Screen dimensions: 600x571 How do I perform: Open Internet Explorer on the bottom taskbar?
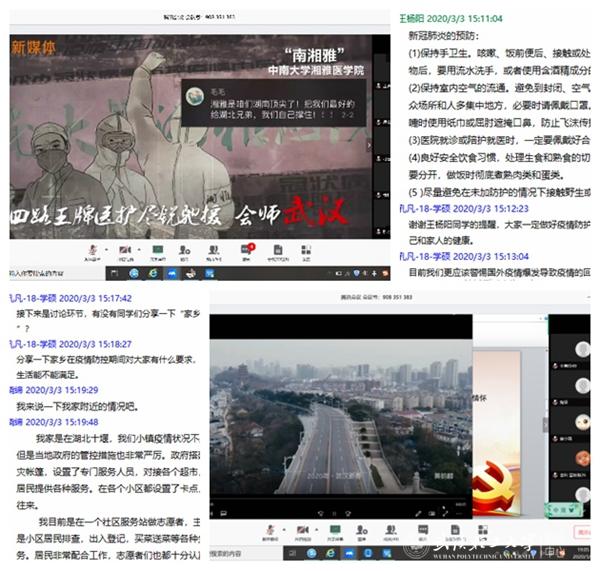click(331, 553)
